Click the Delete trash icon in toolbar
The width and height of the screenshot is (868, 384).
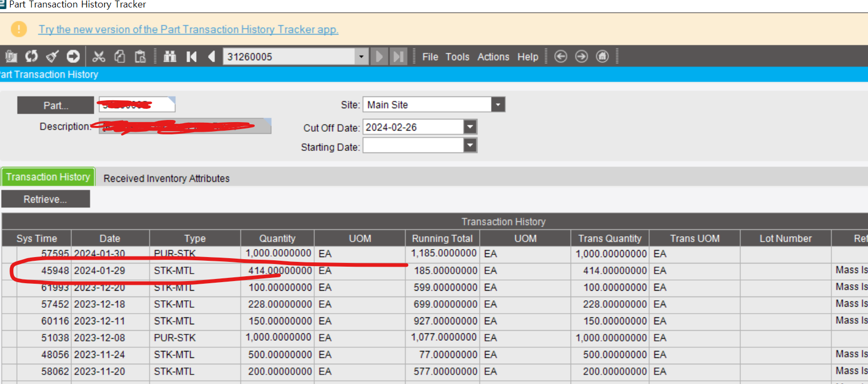click(x=11, y=56)
